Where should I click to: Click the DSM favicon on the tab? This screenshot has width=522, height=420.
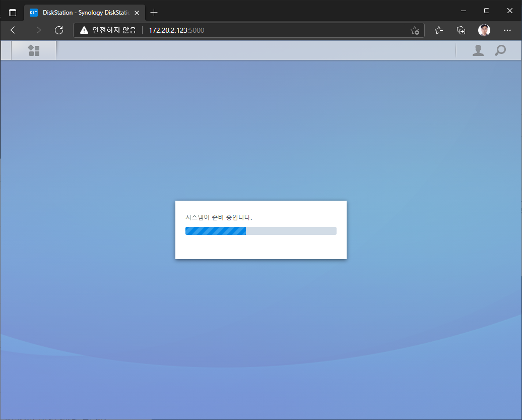pos(34,13)
